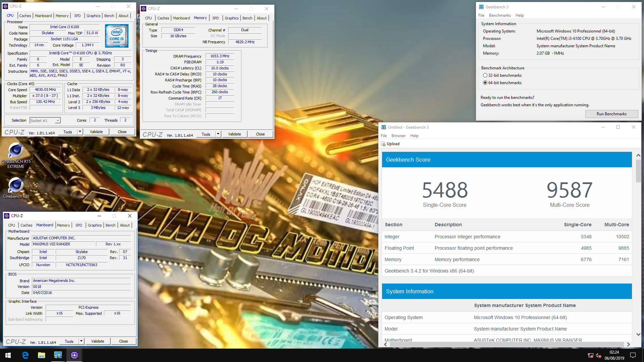This screenshot has height=362, width=644.
Task: Click the Intel Core i3 logo badge
Action: pyautogui.click(x=117, y=36)
